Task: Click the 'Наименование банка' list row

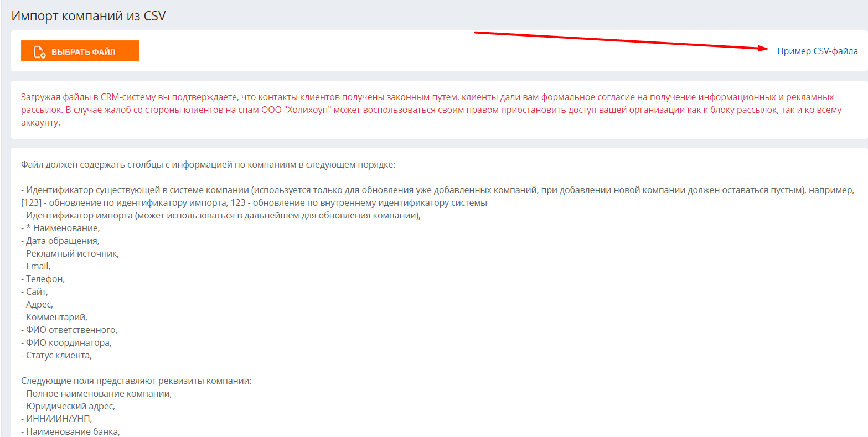Action: click(70, 432)
